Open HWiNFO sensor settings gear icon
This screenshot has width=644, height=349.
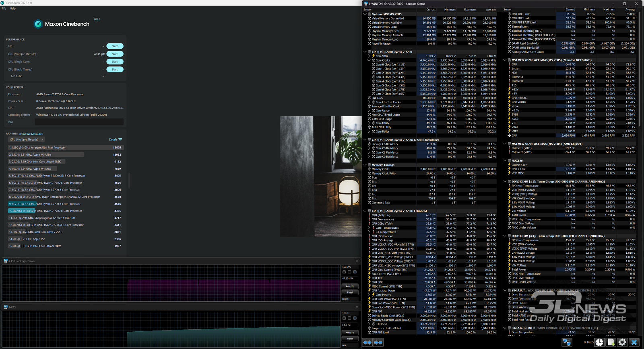pyautogui.click(x=622, y=342)
